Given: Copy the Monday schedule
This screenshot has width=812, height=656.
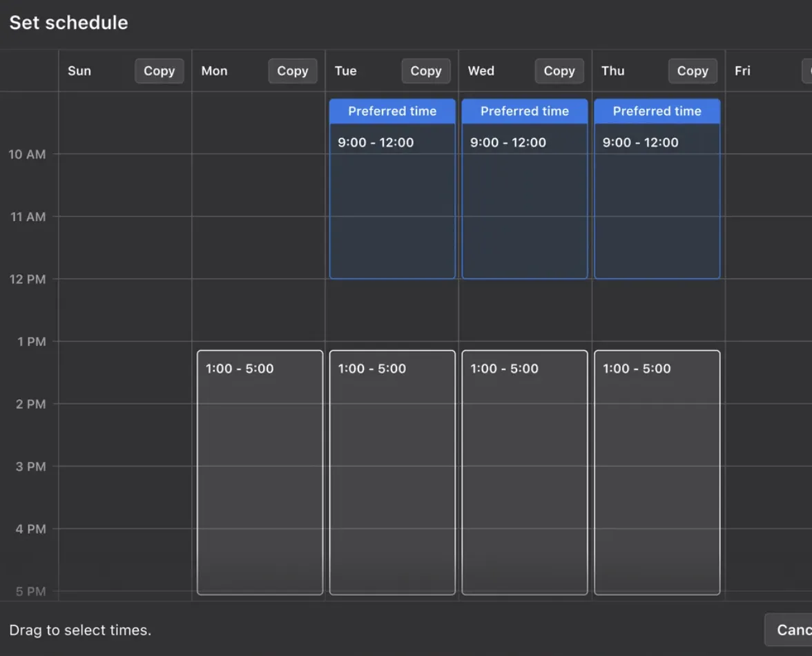Looking at the screenshot, I should click(x=293, y=71).
